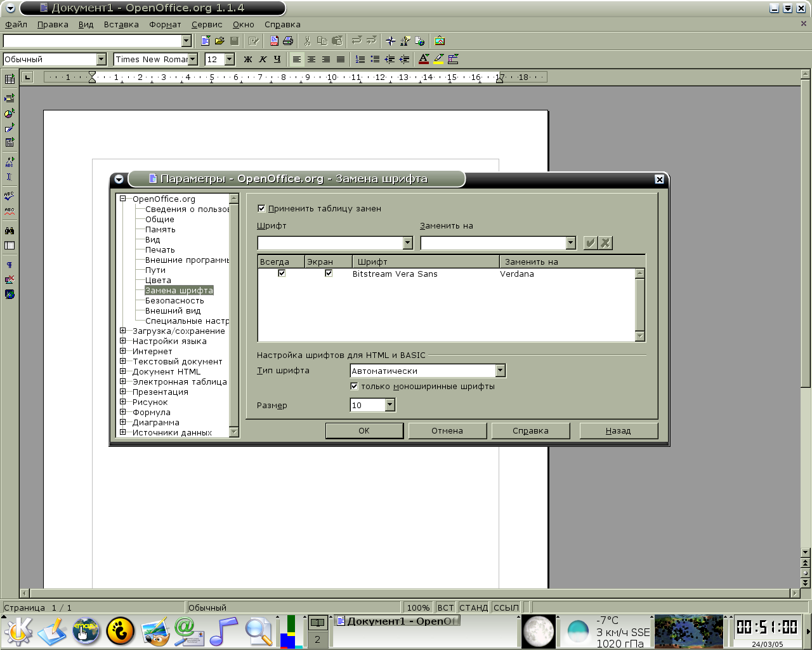
Task: Toggle numbered list icon
Action: (360, 59)
